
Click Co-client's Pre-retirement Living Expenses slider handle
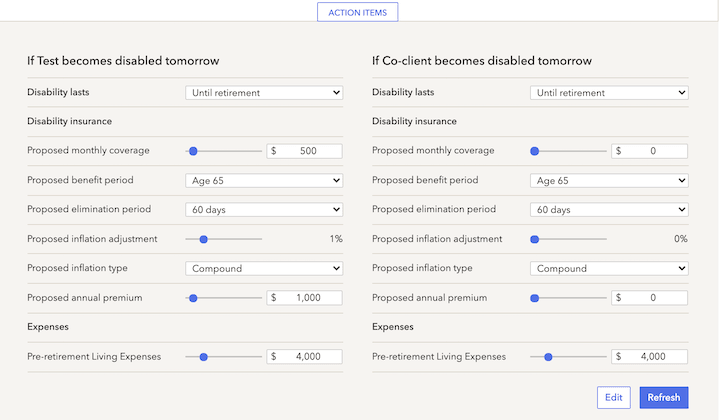coord(548,357)
